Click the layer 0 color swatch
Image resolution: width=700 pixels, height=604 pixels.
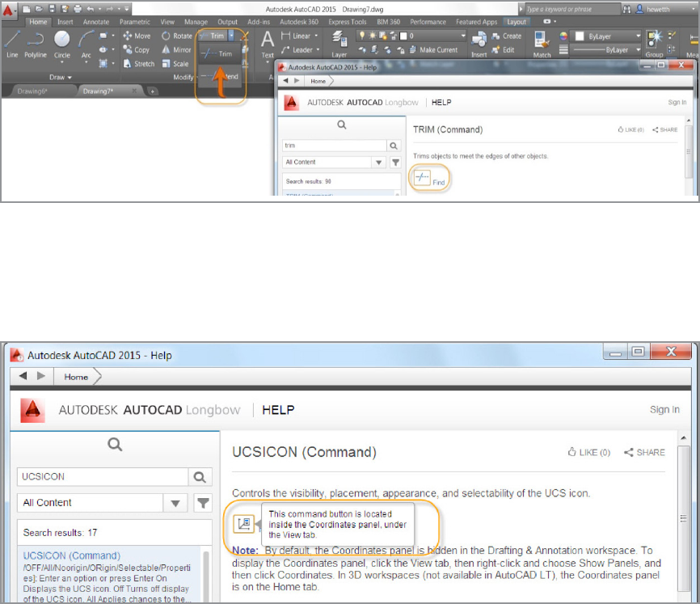(403, 36)
